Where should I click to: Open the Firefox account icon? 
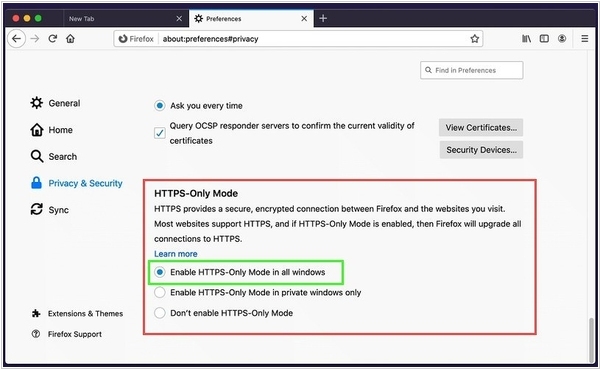pos(562,39)
